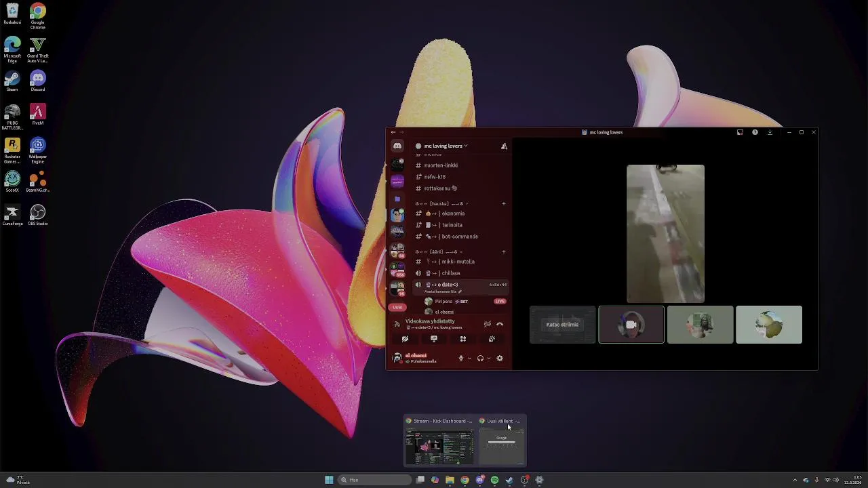868x488 pixels.
Task: Select the purple server icon in sidebar
Action: [397, 181]
